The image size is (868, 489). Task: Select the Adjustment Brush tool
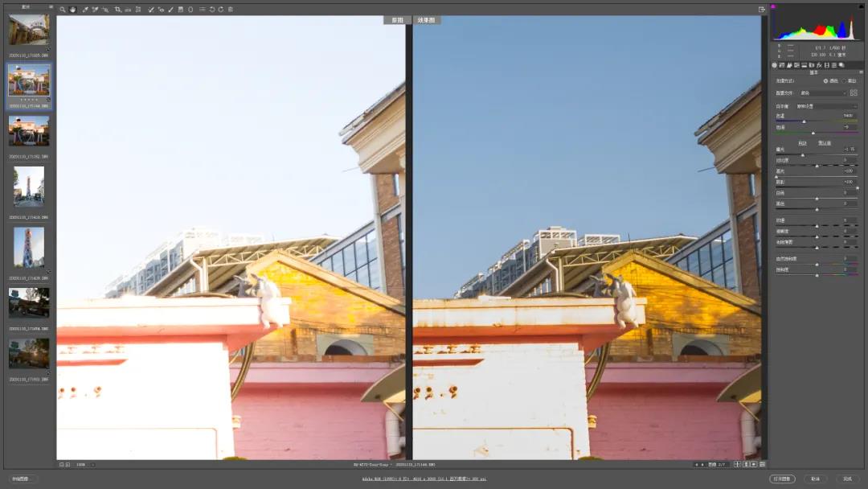coord(170,10)
